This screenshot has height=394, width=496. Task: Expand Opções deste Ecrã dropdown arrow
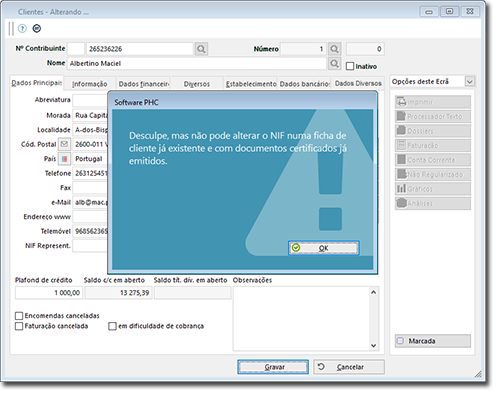click(470, 81)
